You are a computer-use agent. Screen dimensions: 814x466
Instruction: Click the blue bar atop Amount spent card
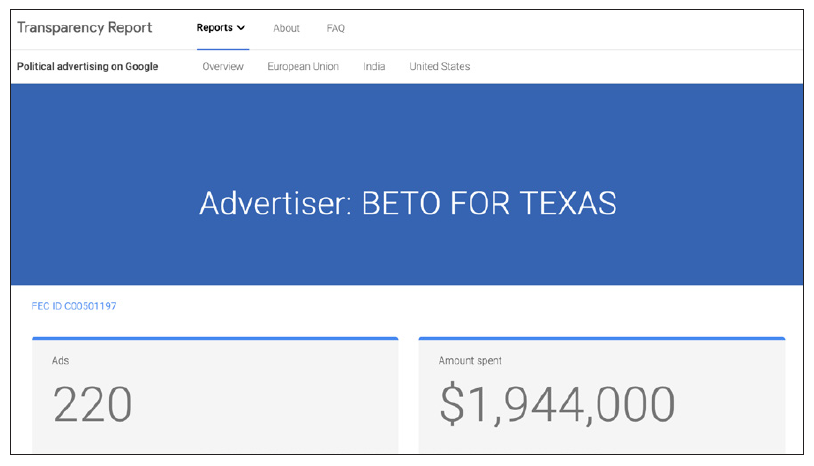[x=601, y=339]
